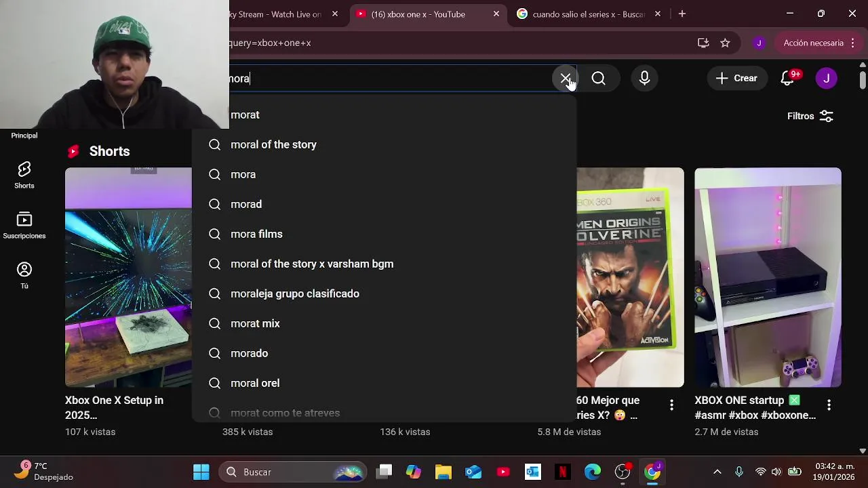Screen dimensions: 868x488
Task: Open the Filtros search filters
Action: (810, 116)
